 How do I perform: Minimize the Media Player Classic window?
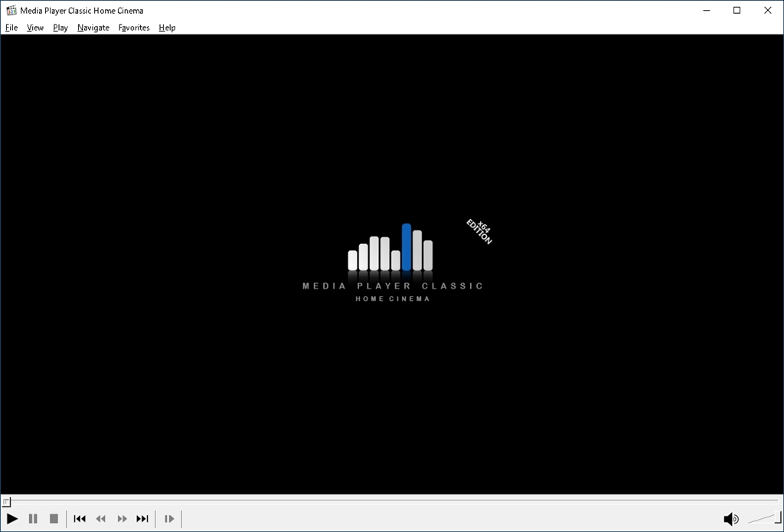(707, 11)
